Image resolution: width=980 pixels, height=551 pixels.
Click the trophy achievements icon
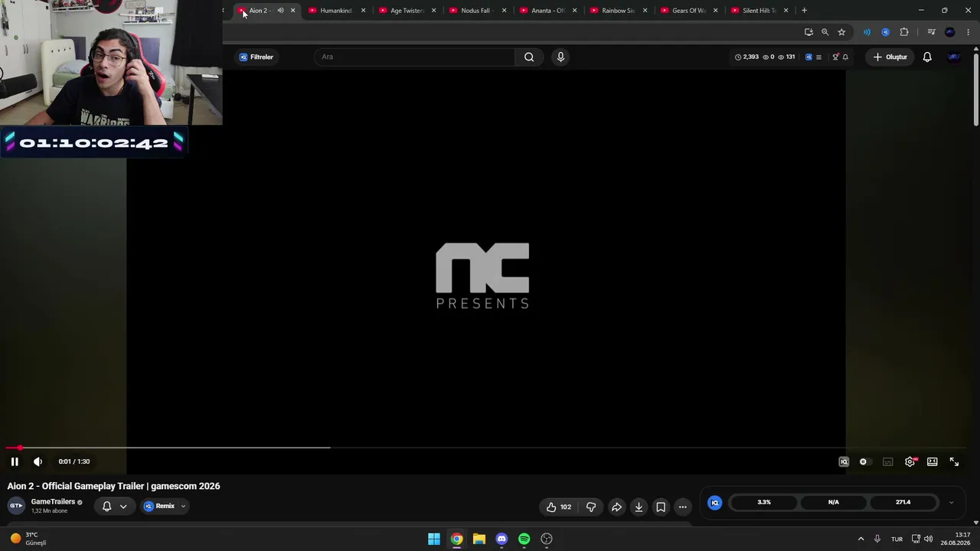click(x=835, y=57)
